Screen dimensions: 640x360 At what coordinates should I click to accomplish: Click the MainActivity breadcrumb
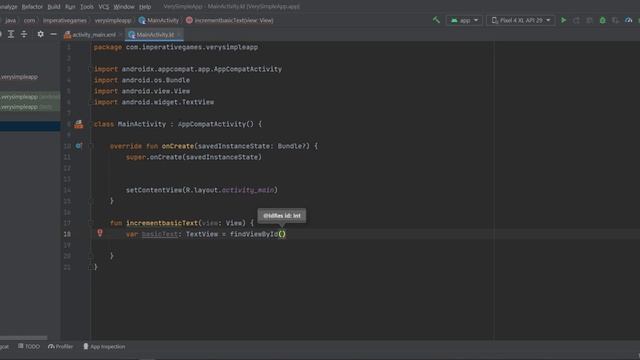159,20
